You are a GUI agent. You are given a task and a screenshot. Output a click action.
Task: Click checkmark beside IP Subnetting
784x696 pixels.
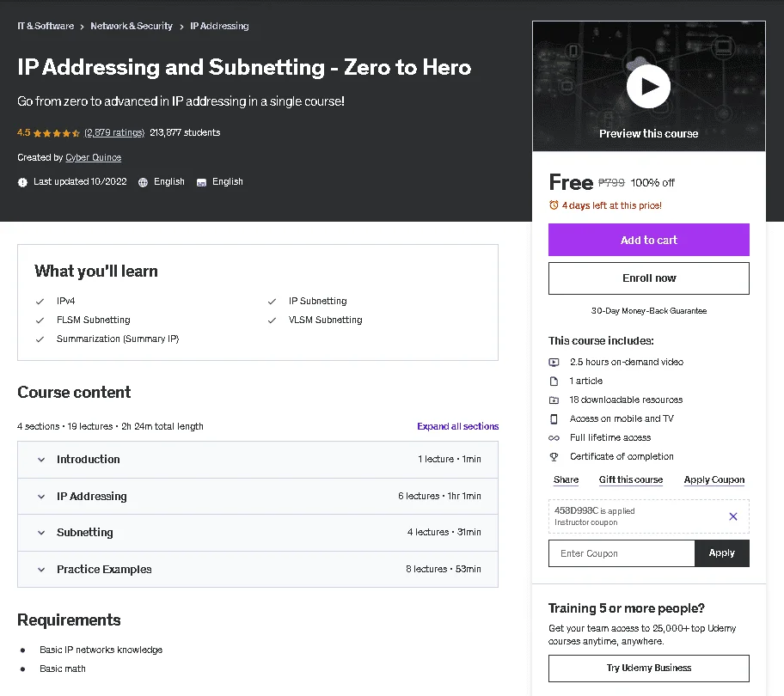pyautogui.click(x=272, y=302)
